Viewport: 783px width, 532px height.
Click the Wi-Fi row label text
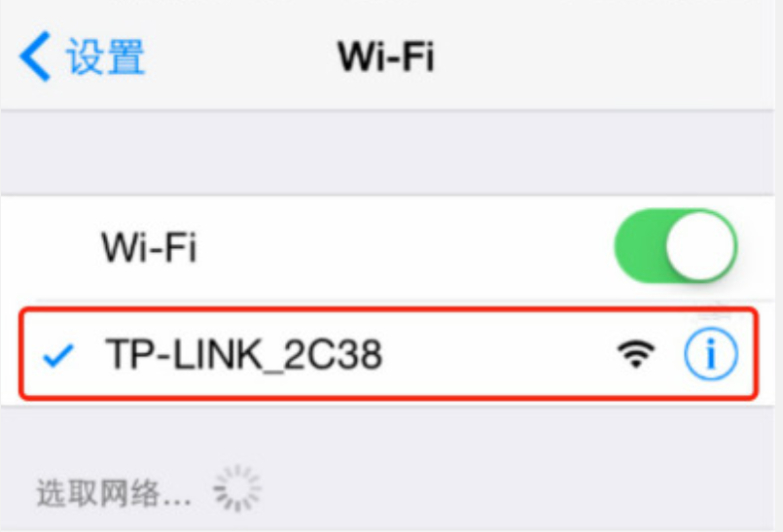[x=149, y=247]
